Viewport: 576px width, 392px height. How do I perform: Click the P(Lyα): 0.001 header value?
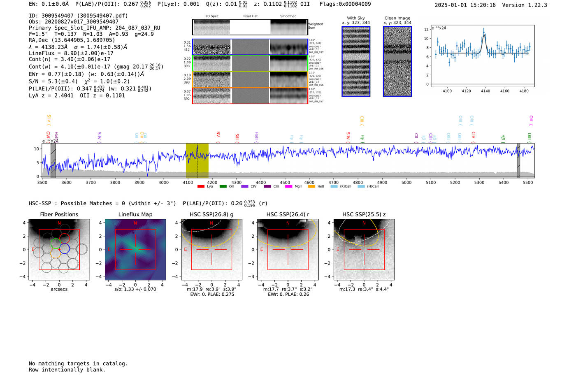click(x=179, y=4)
